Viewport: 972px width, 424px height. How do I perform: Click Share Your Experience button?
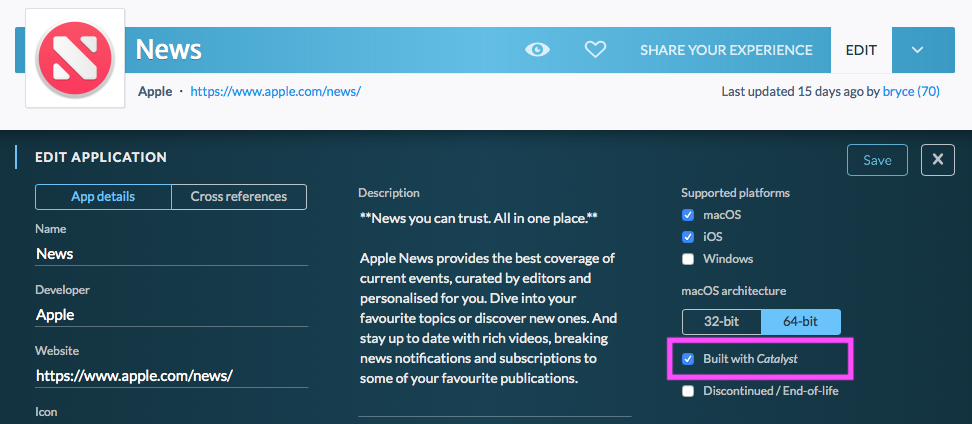[726, 50]
